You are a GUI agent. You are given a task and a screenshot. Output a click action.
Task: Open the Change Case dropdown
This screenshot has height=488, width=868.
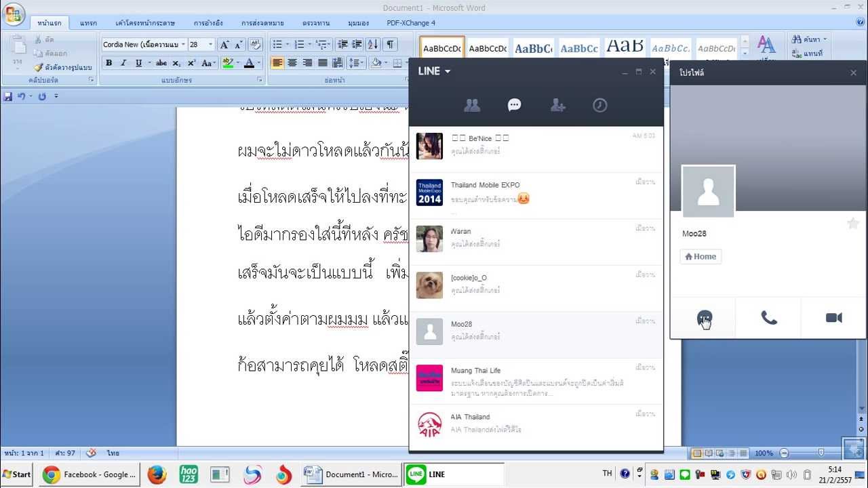[209, 63]
